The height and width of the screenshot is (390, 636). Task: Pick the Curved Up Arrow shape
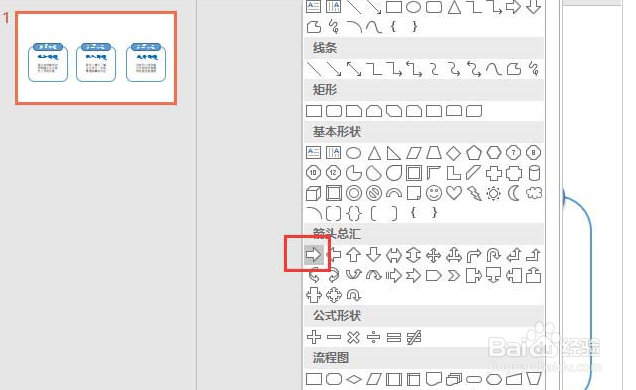[353, 276]
